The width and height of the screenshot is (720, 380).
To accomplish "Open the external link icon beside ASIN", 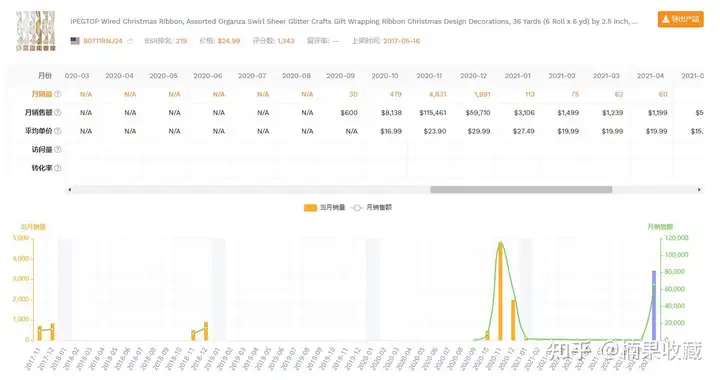I will pyautogui.click(x=130, y=41).
